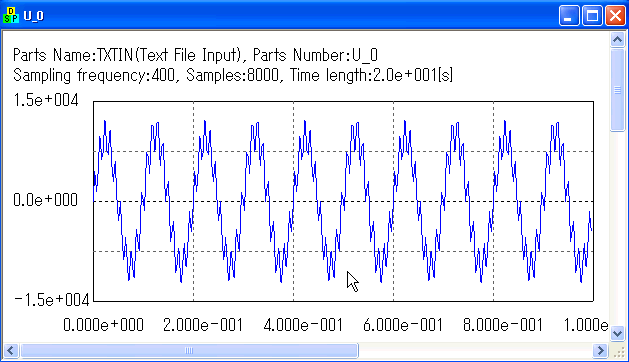Click the vertical scrollbar thumb
Image resolution: width=629 pixels, height=362 pixels.
[x=617, y=89]
